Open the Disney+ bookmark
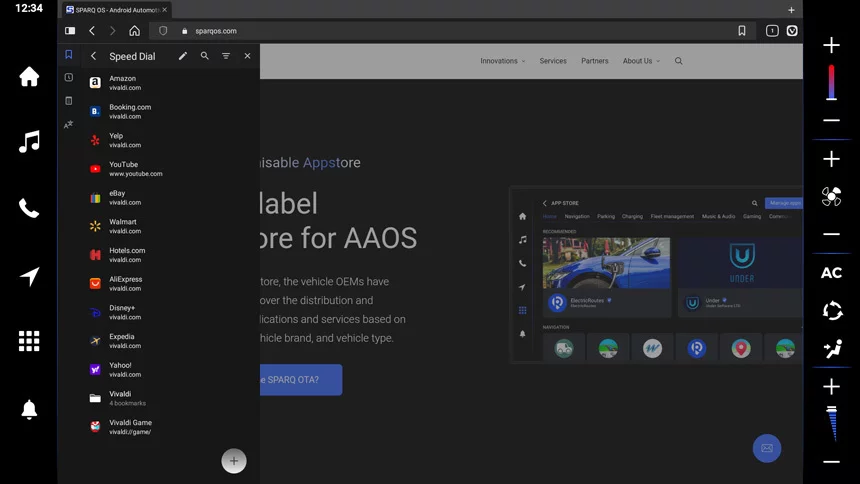Viewport: 860px width, 484px height. 171,312
